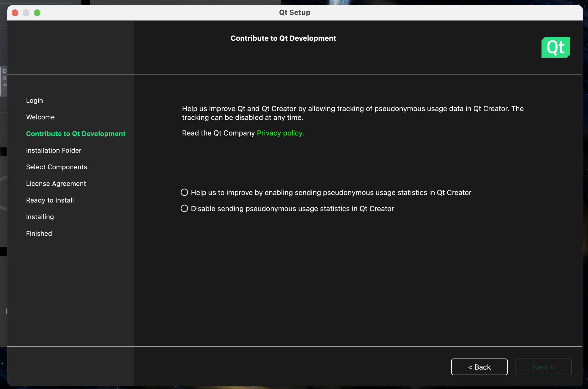
Task: Select the Welcome step in sidebar
Action: [x=40, y=117]
